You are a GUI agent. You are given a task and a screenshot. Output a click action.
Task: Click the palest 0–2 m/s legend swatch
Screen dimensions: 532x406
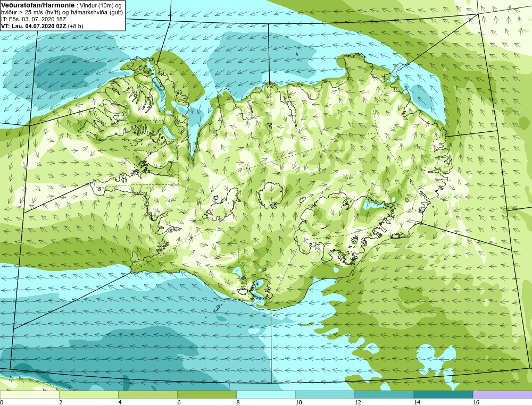click(x=29, y=394)
